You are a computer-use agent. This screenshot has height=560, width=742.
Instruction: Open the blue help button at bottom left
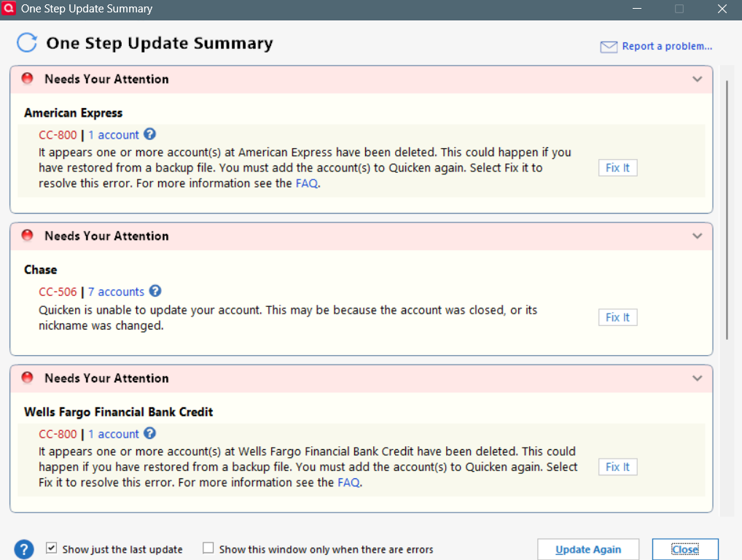click(24, 549)
